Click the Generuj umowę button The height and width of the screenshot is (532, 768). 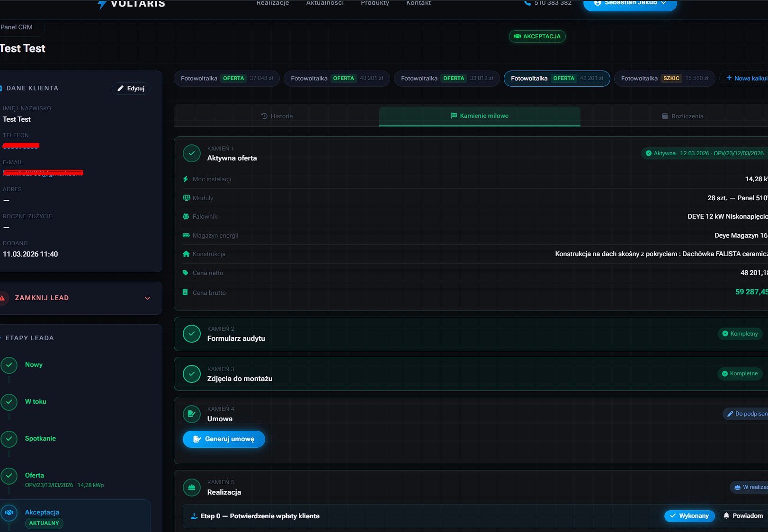pyautogui.click(x=224, y=439)
